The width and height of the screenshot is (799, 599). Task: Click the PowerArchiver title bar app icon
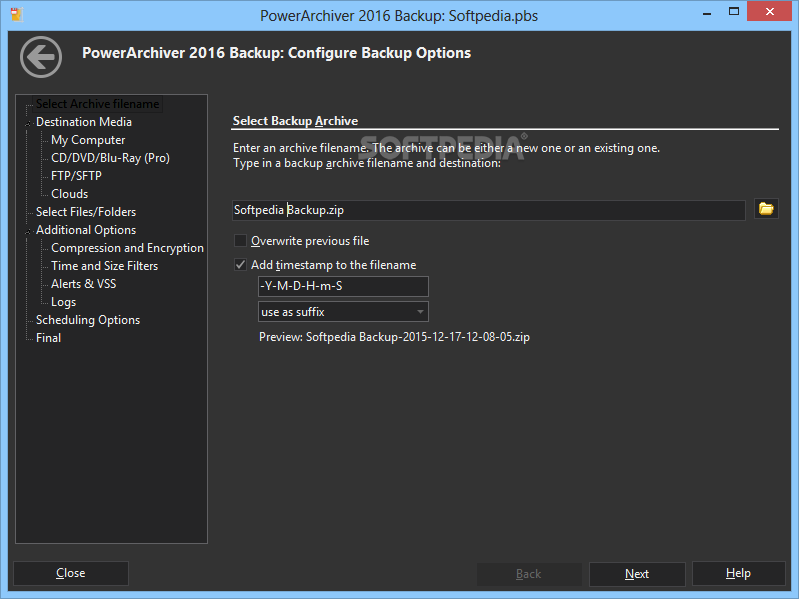pyautogui.click(x=16, y=14)
